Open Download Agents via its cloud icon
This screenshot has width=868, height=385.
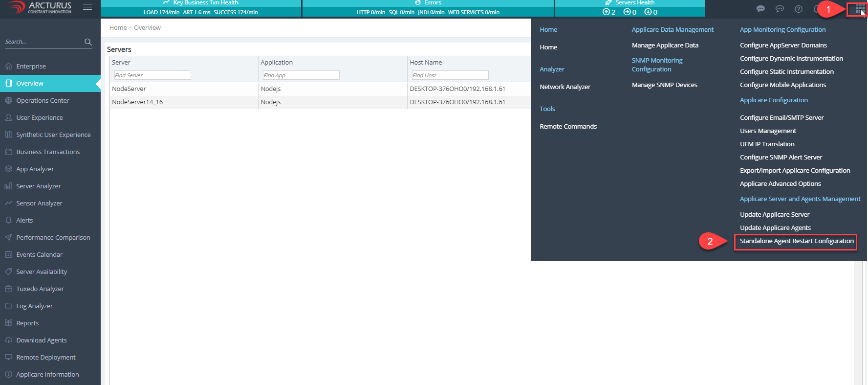[8, 340]
